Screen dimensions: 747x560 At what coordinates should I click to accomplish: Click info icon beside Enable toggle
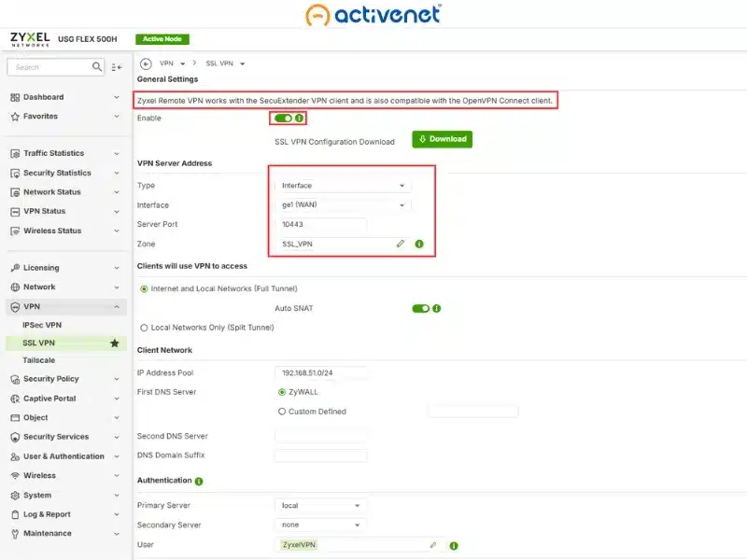pos(299,118)
